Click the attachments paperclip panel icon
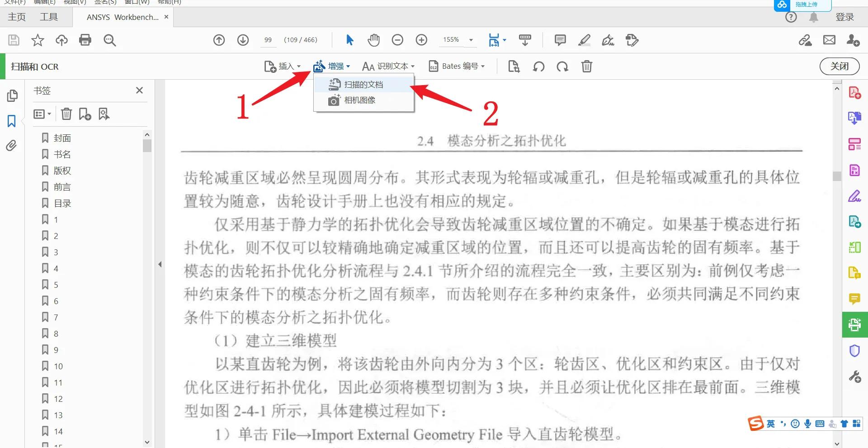868x448 pixels. coord(11,145)
